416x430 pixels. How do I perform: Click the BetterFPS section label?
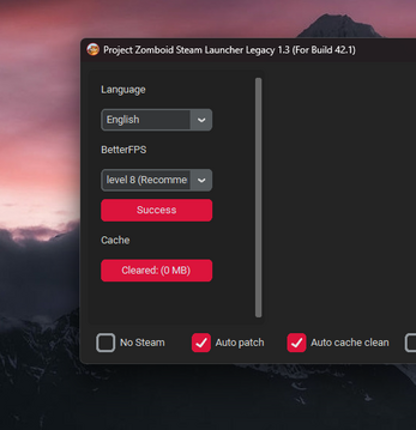[x=124, y=150]
